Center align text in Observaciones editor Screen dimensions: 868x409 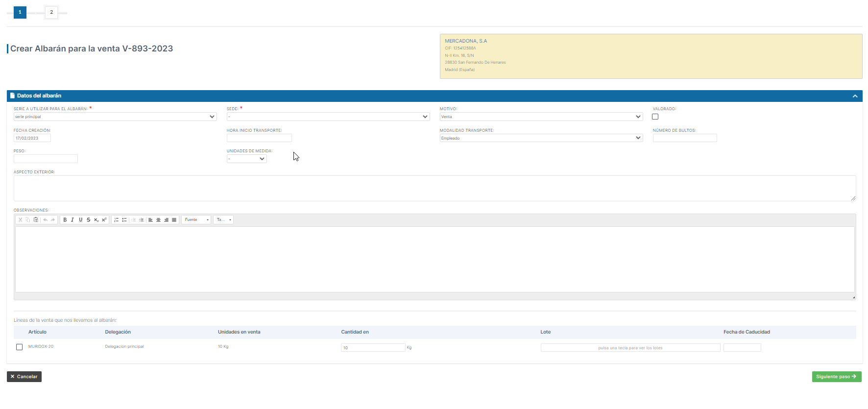[158, 220]
